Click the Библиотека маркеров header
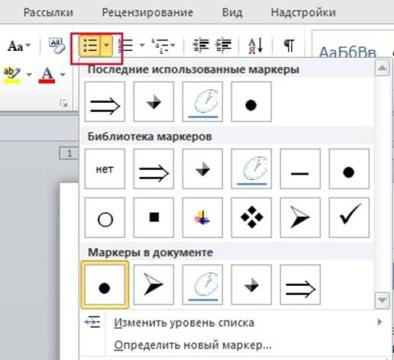The width and height of the screenshot is (394, 360). coord(150,137)
